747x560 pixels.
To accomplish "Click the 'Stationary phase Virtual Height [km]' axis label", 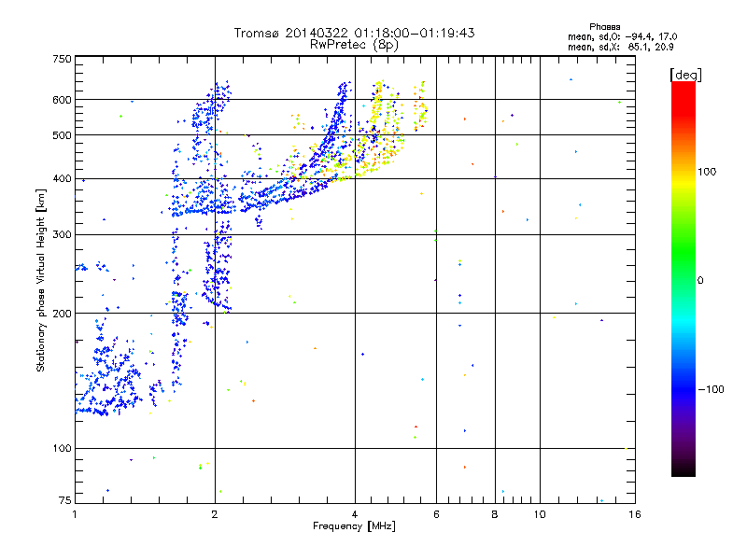I will tap(41, 281).
